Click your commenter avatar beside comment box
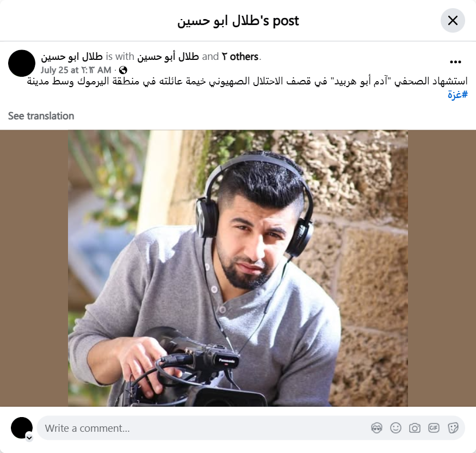 click(22, 428)
